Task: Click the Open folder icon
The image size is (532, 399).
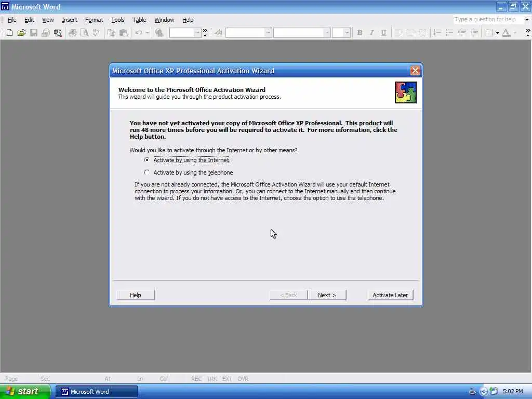Action: (x=21, y=33)
